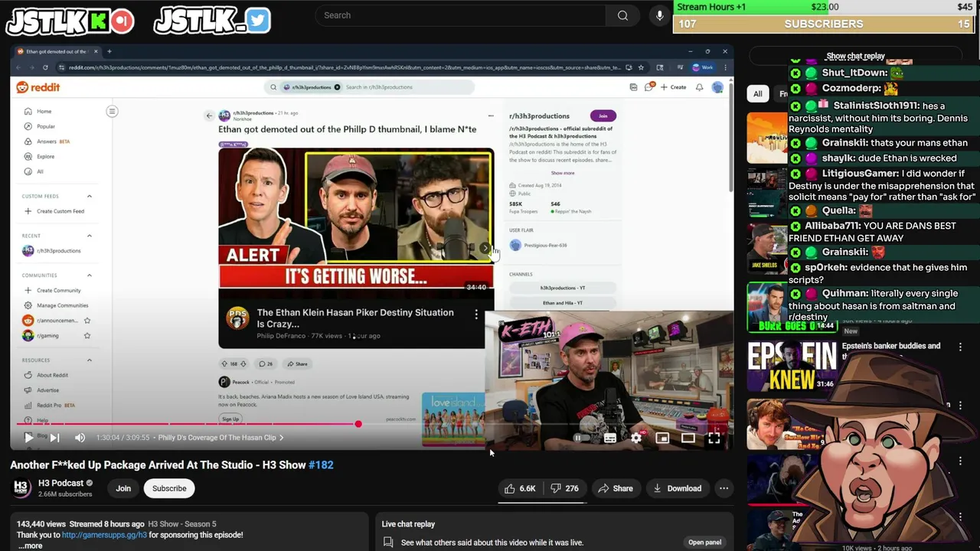Screen dimensions: 980x551
Task: Expand chapter 'Philly D's Coverage Of The Hasan Clip'
Action: [x=221, y=438]
